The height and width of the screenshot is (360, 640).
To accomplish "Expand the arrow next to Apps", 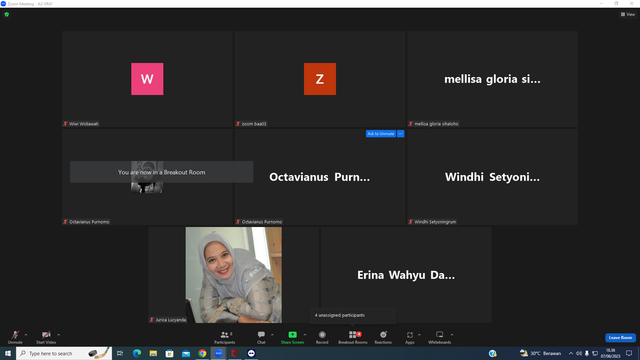I will [419, 335].
